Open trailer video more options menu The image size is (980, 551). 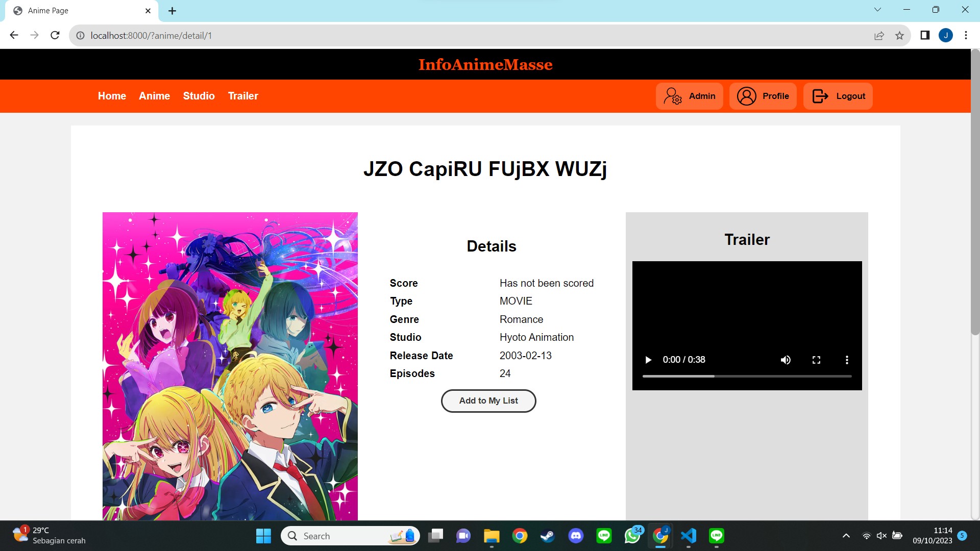[x=847, y=360]
